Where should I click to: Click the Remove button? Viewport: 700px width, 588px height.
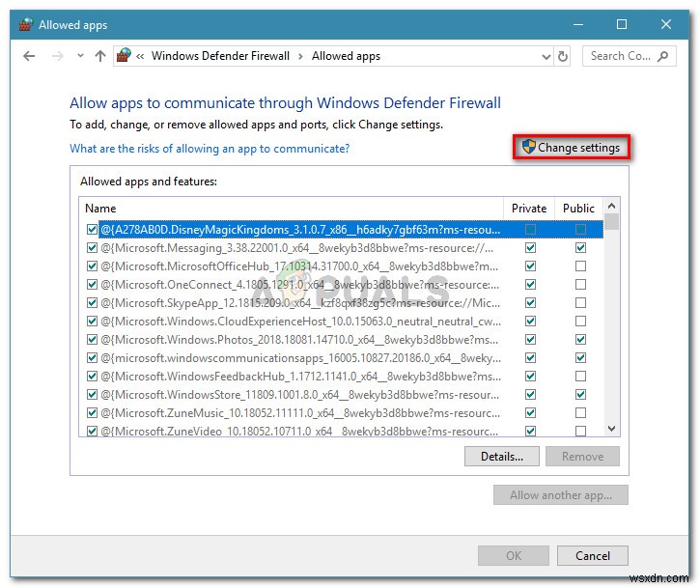coord(582,457)
